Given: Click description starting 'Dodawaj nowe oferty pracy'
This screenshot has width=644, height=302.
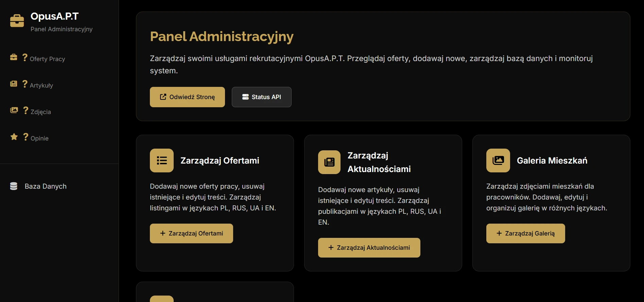Looking at the screenshot, I should tap(213, 197).
